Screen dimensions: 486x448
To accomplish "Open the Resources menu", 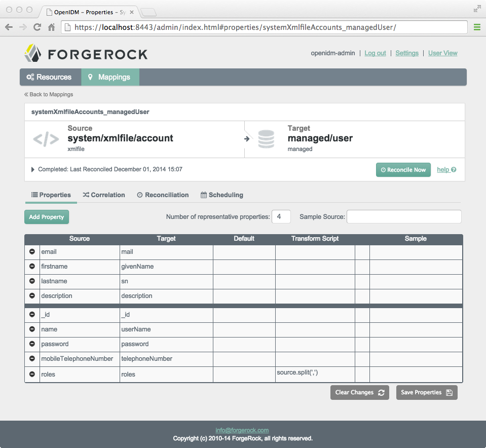I will pyautogui.click(x=51, y=77).
